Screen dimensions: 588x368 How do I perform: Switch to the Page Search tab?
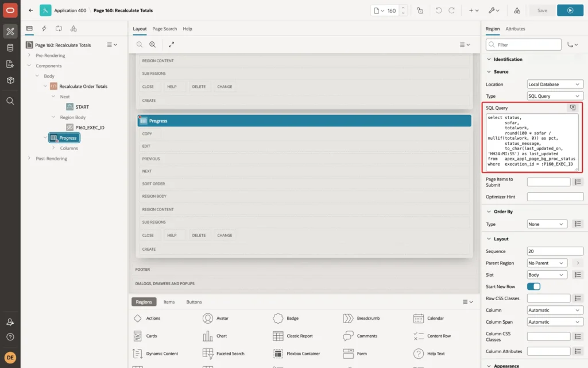coord(164,29)
